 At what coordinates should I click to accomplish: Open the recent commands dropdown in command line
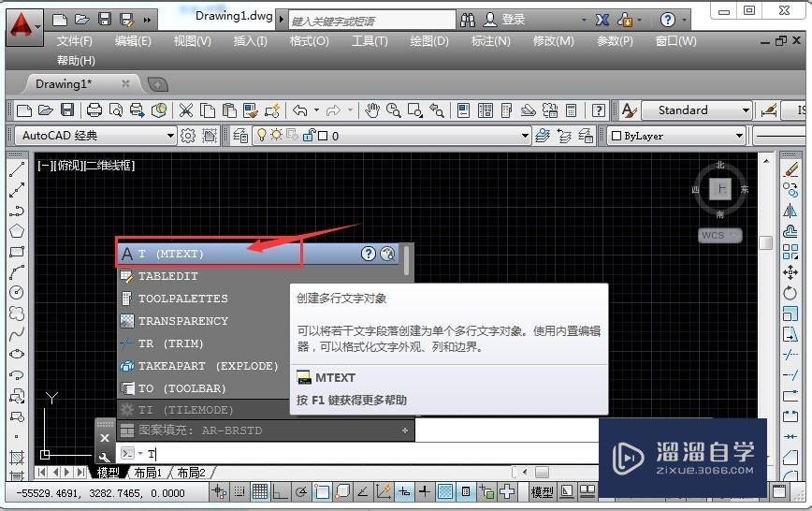click(140, 454)
